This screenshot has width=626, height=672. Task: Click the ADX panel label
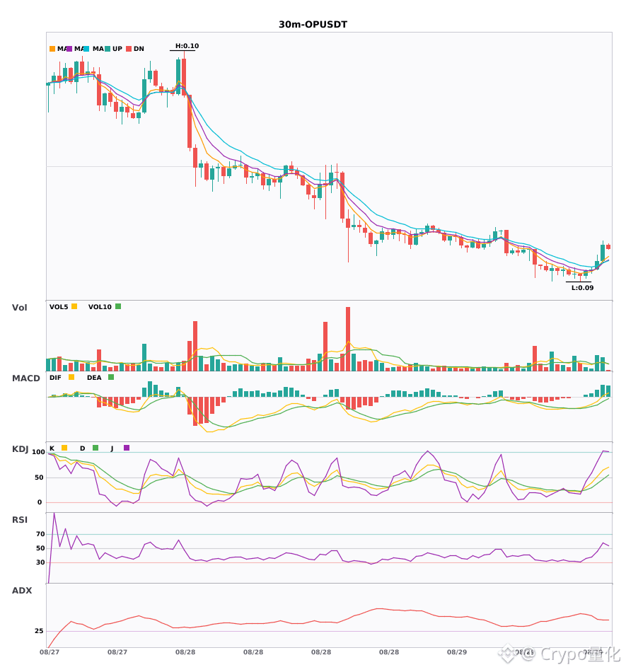(22, 590)
